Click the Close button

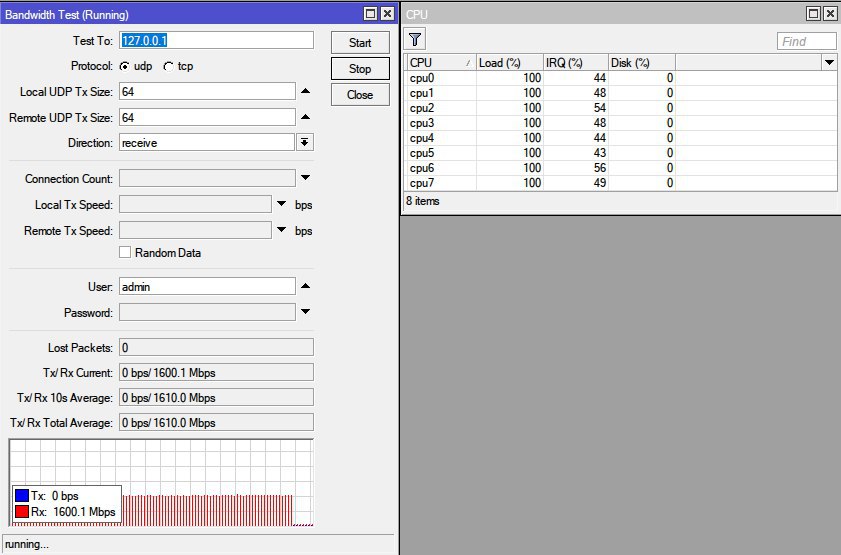pos(360,95)
